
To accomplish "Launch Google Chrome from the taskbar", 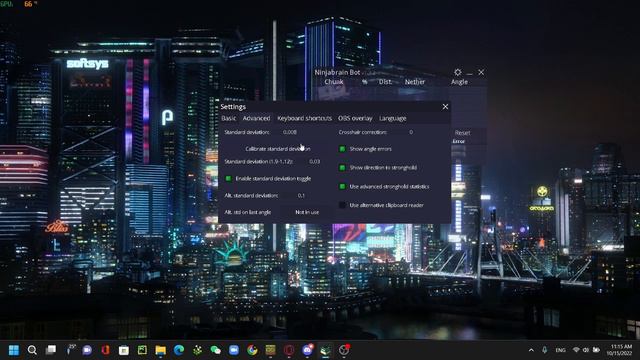I will point(252,350).
